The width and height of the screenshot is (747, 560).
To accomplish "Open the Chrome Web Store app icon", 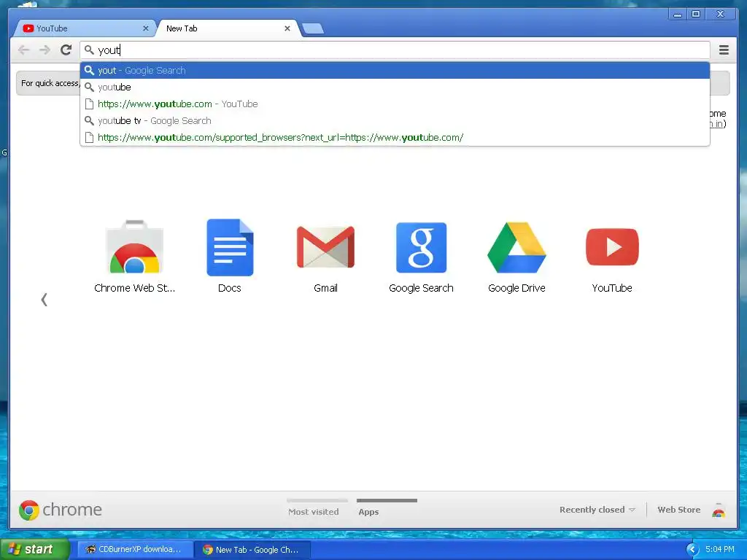I will coord(135,248).
